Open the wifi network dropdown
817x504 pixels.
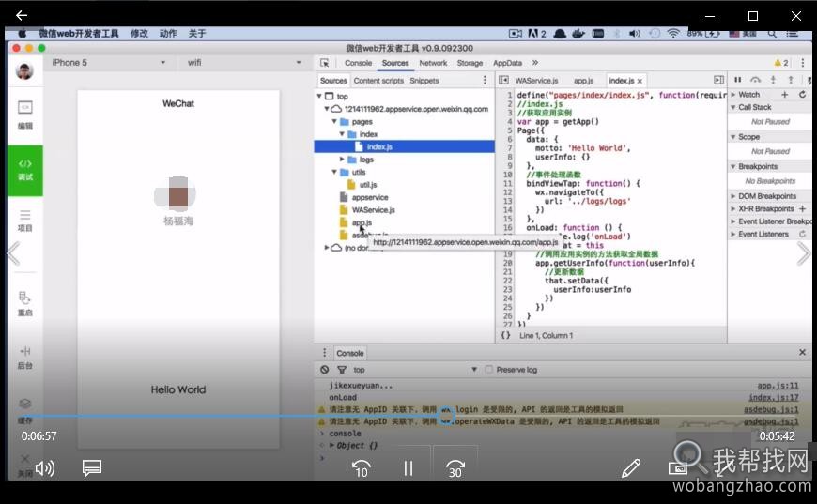(x=244, y=63)
